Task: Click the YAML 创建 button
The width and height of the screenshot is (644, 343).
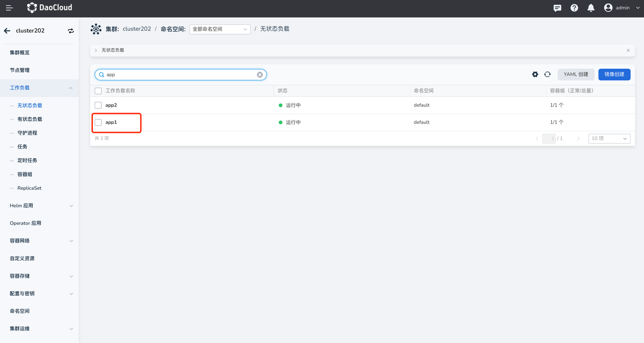Action: coord(576,74)
